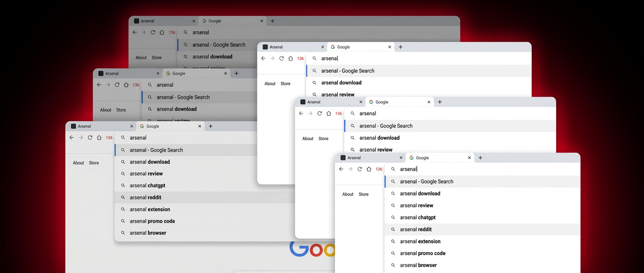Pick "arsenal promo code" in large gray window
Image resolution: width=644 pixels, height=273 pixels.
[205, 221]
